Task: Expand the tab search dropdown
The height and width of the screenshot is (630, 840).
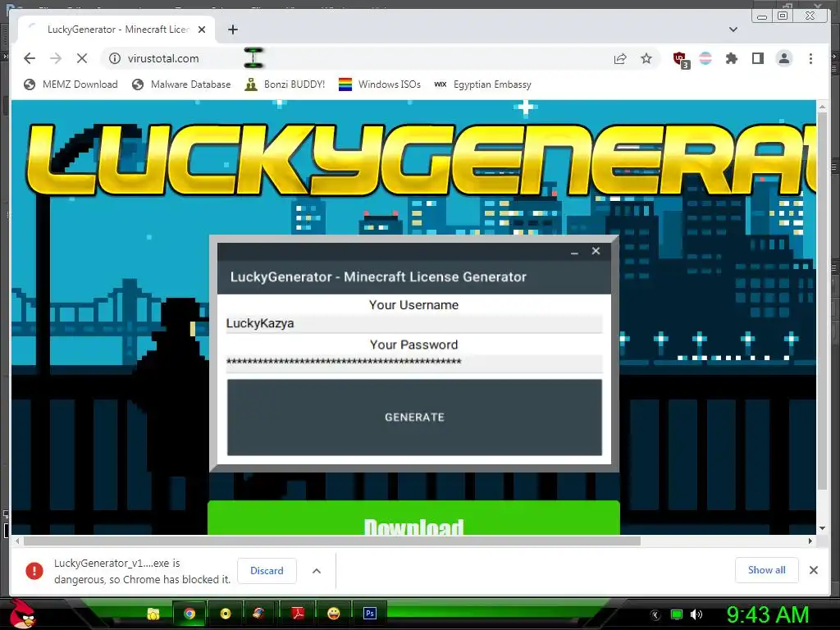Action: coord(733,30)
